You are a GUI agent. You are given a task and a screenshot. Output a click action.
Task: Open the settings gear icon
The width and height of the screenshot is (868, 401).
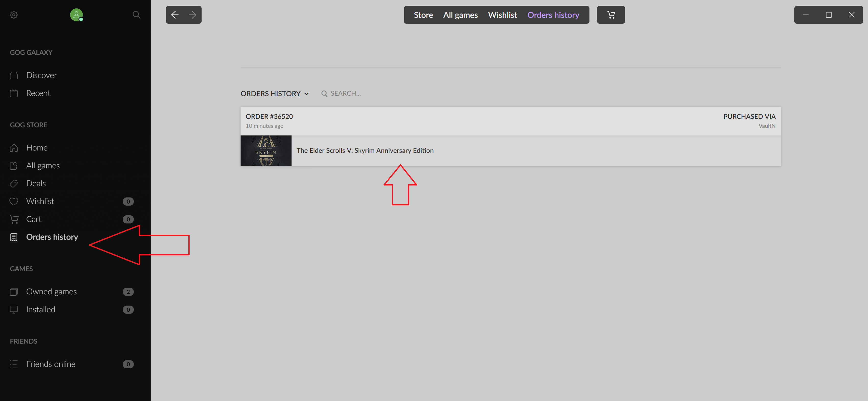tap(14, 15)
